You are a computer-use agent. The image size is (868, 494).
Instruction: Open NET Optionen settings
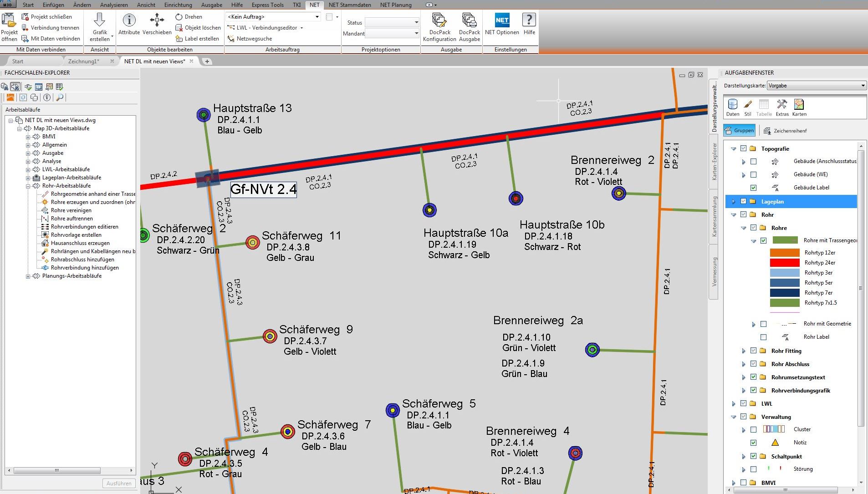[x=502, y=20]
